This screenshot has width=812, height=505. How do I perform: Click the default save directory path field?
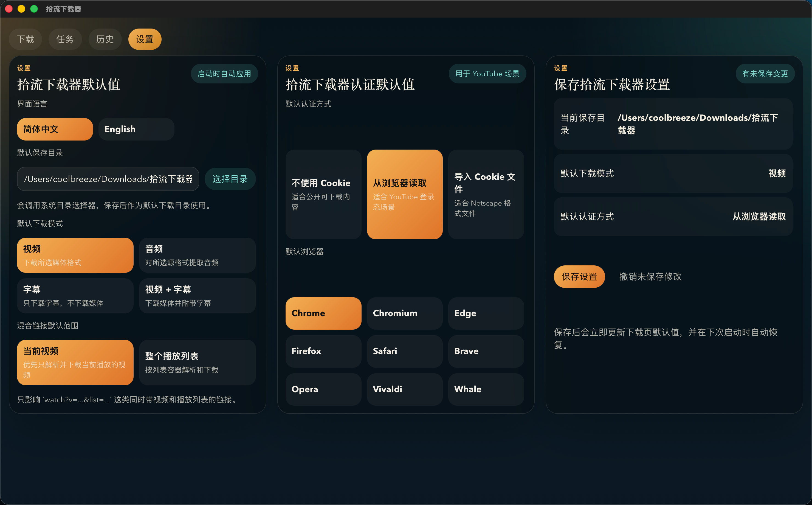(108, 179)
